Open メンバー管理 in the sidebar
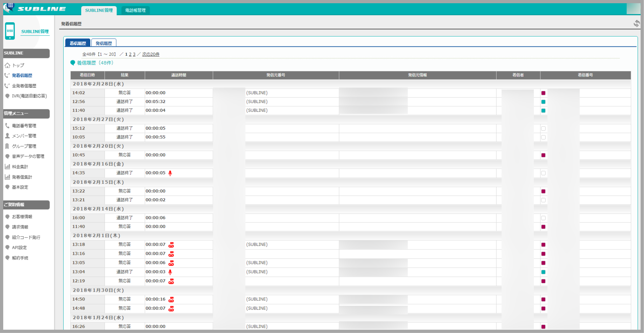 pyautogui.click(x=24, y=136)
